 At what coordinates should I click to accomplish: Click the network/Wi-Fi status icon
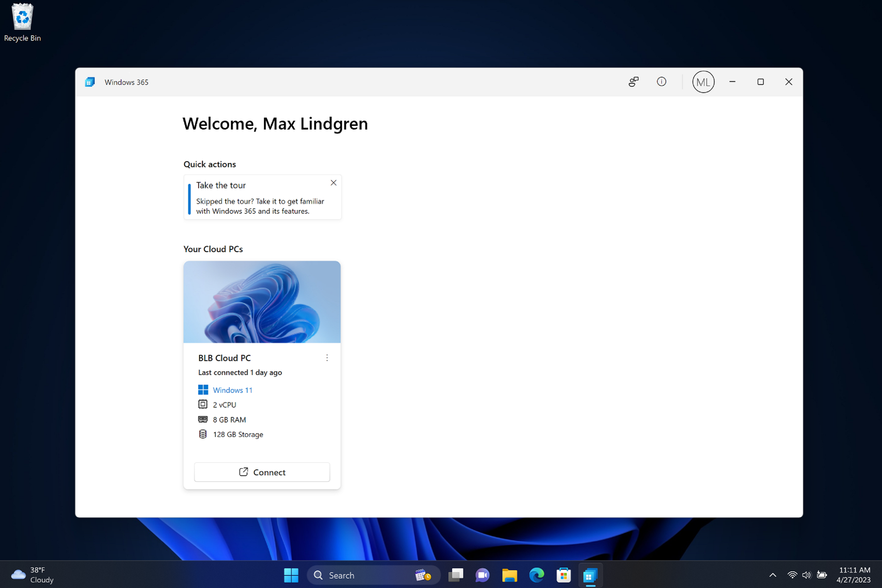[790, 575]
